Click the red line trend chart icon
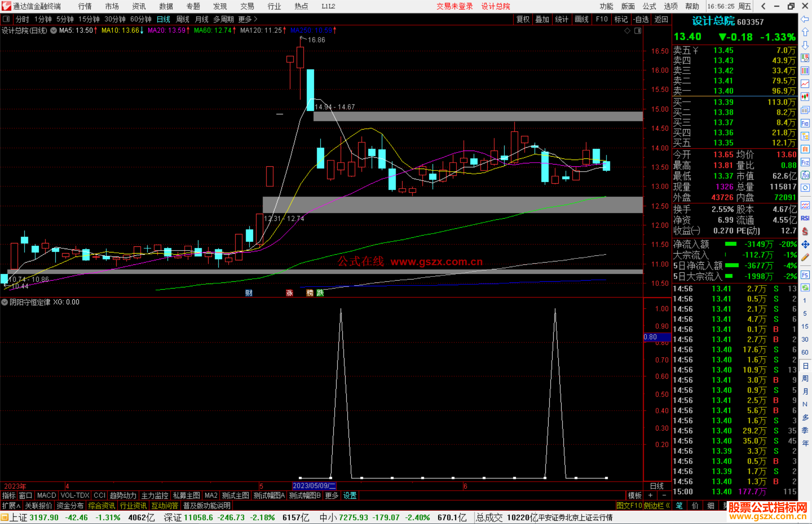 pos(805,84)
